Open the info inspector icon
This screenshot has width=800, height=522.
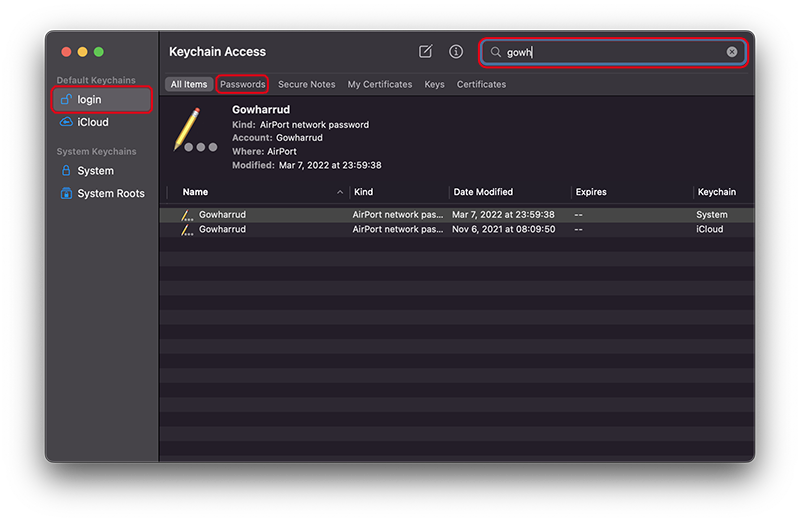pos(456,52)
